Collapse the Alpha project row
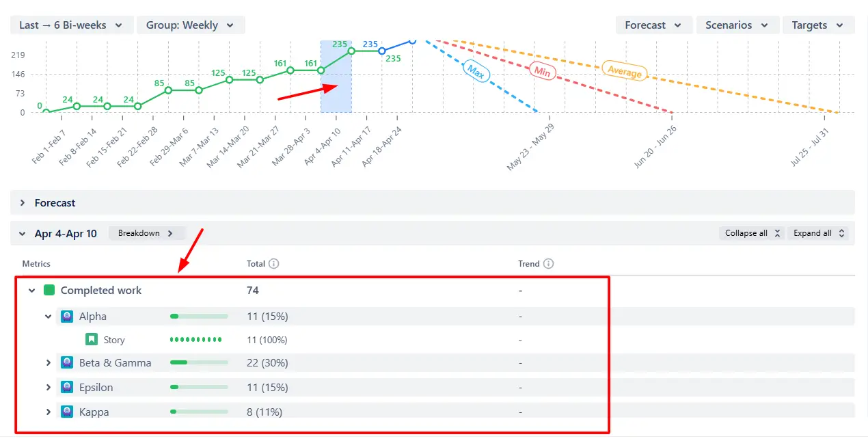Image resolution: width=868 pixels, height=441 pixels. (49, 317)
